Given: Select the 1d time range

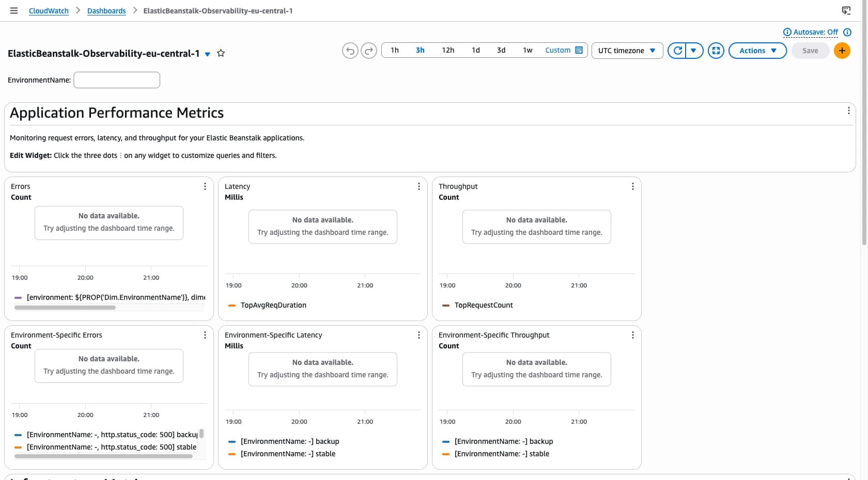Looking at the screenshot, I should click(476, 50).
